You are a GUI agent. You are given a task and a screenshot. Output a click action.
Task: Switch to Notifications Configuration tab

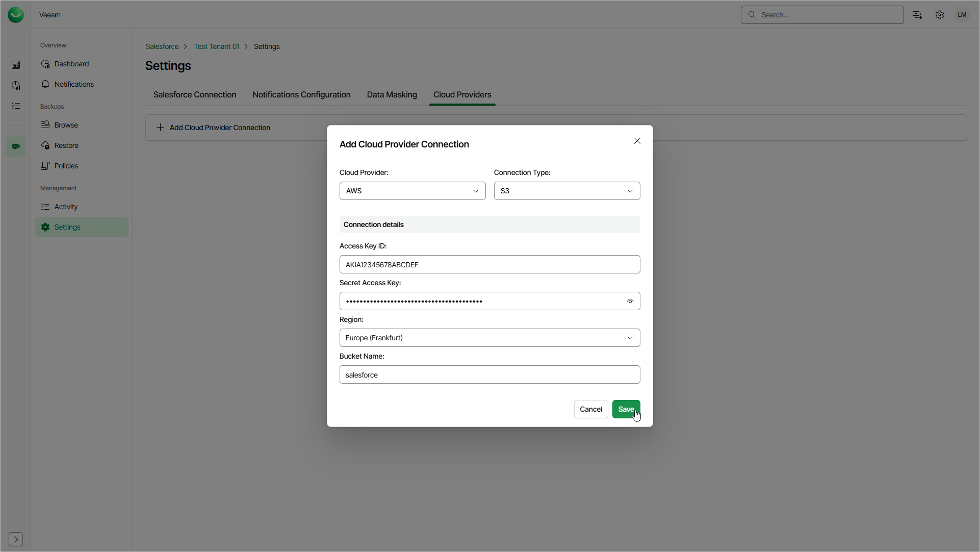pyautogui.click(x=301, y=95)
